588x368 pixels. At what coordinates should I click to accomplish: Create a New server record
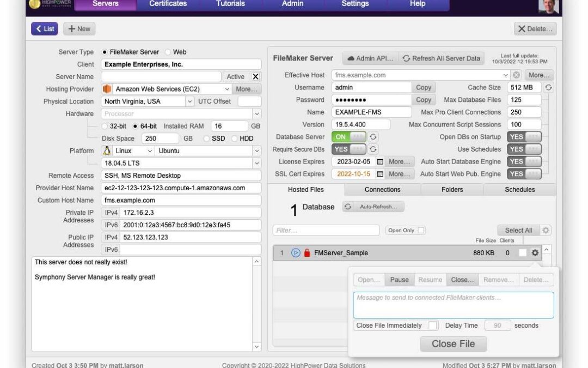point(79,29)
